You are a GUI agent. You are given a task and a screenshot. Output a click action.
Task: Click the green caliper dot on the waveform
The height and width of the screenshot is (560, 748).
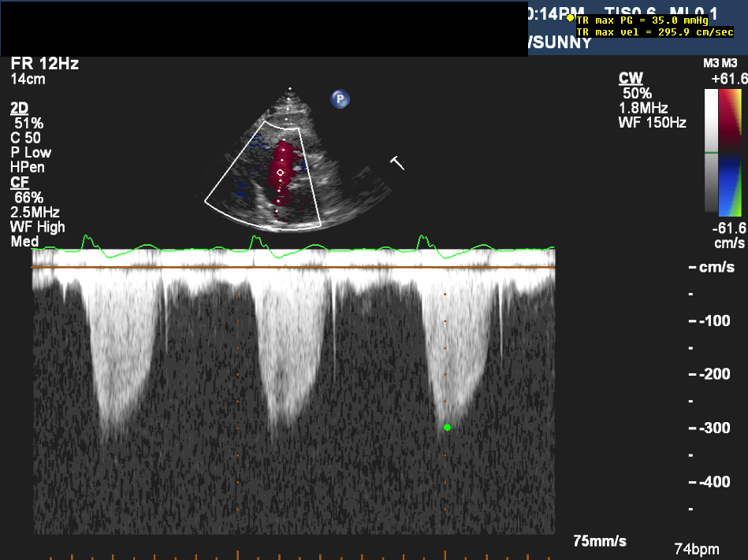tap(447, 427)
